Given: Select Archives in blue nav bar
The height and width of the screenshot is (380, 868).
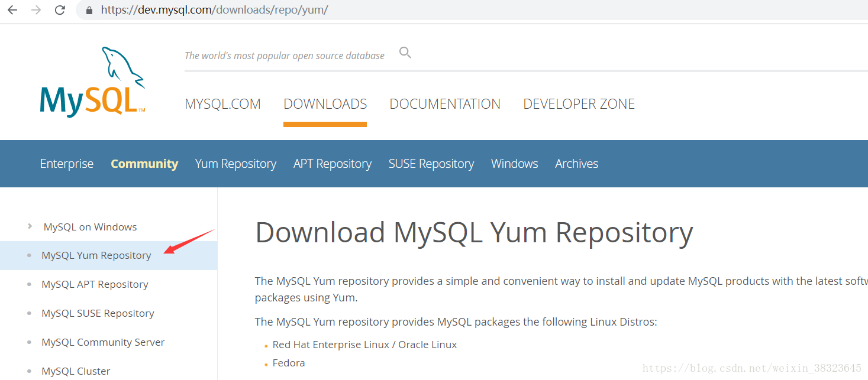Looking at the screenshot, I should (577, 164).
